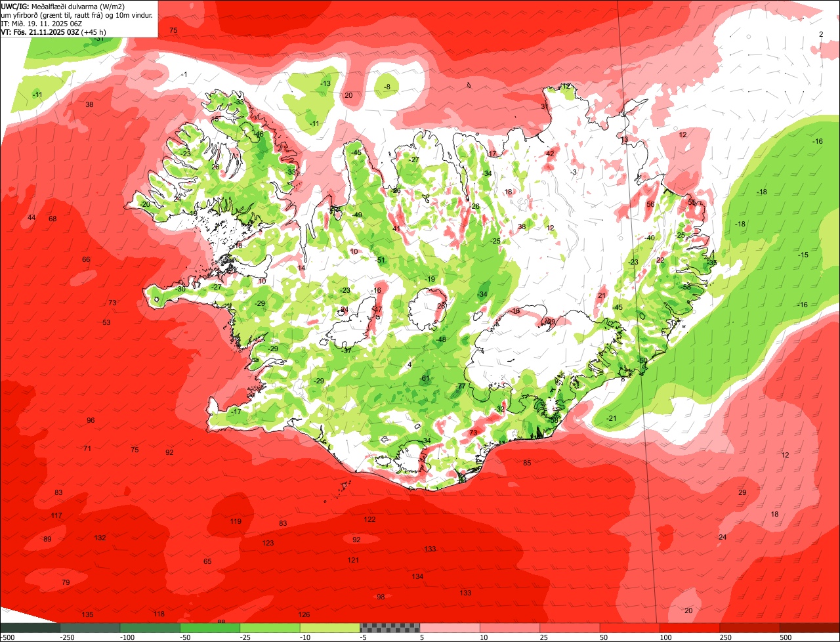This screenshot has width=840, height=642.
Task: Click the map value 65 in the ocean
Action: 207,561
